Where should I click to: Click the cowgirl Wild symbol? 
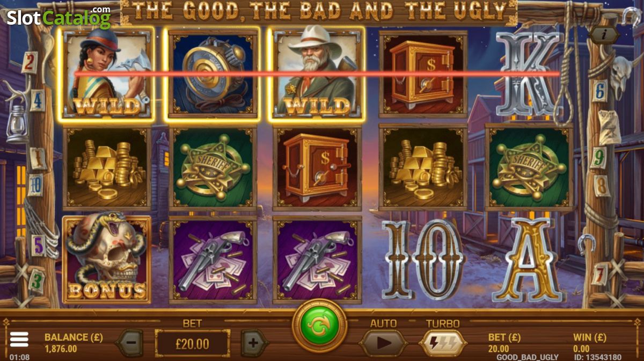[x=107, y=73]
